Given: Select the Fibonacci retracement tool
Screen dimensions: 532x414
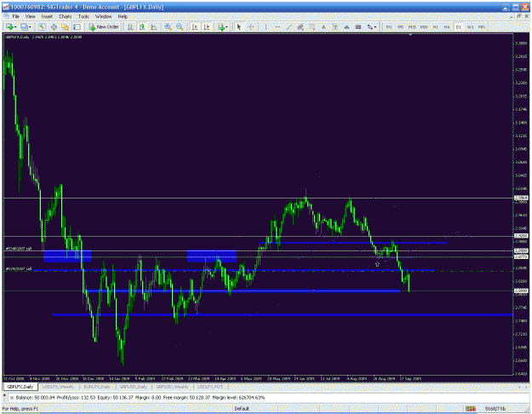Looking at the screenshot, I should pyautogui.click(x=312, y=26).
